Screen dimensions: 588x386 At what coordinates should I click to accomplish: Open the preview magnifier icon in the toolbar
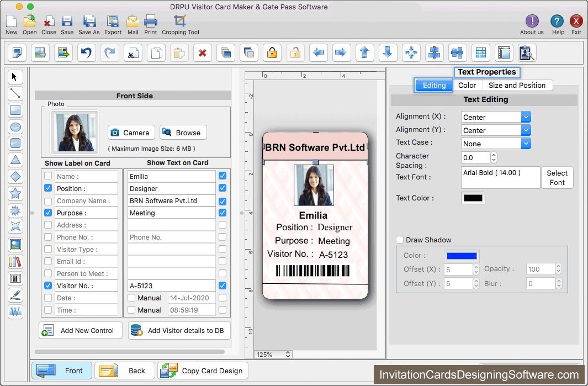click(527, 53)
